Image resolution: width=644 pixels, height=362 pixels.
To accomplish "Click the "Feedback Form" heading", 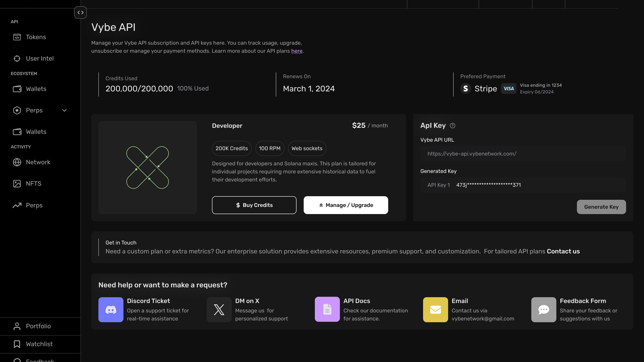I will tap(583, 301).
